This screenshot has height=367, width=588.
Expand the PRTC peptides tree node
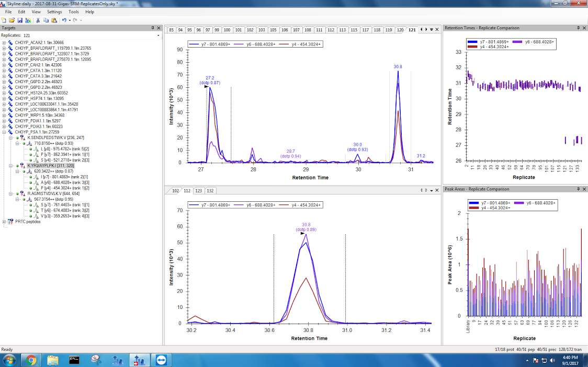tap(4, 222)
